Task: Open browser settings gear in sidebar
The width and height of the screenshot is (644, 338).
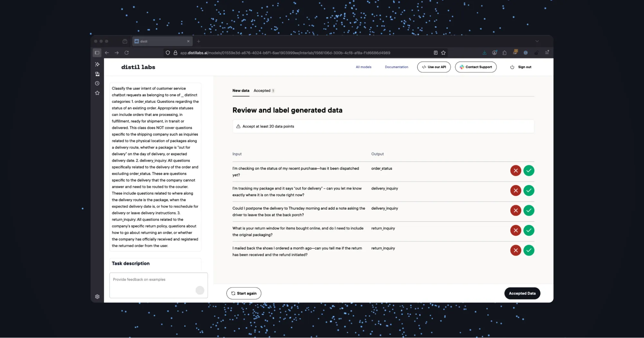Action: [x=97, y=296]
